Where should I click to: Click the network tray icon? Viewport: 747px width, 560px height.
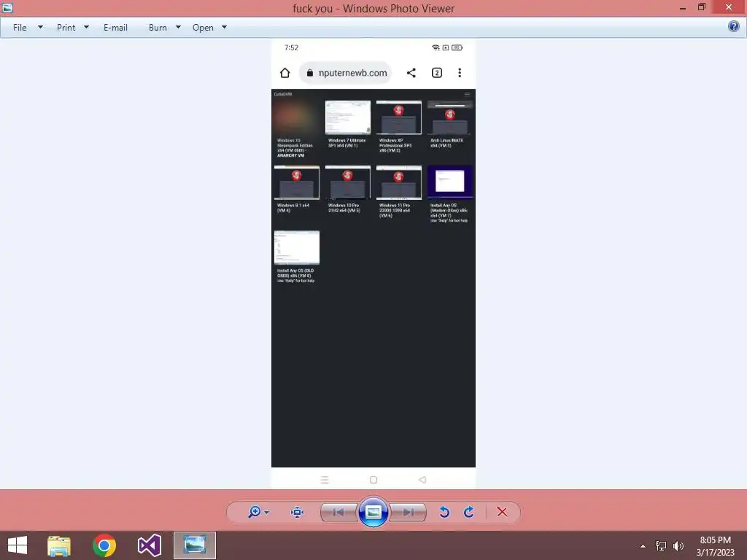(x=661, y=545)
